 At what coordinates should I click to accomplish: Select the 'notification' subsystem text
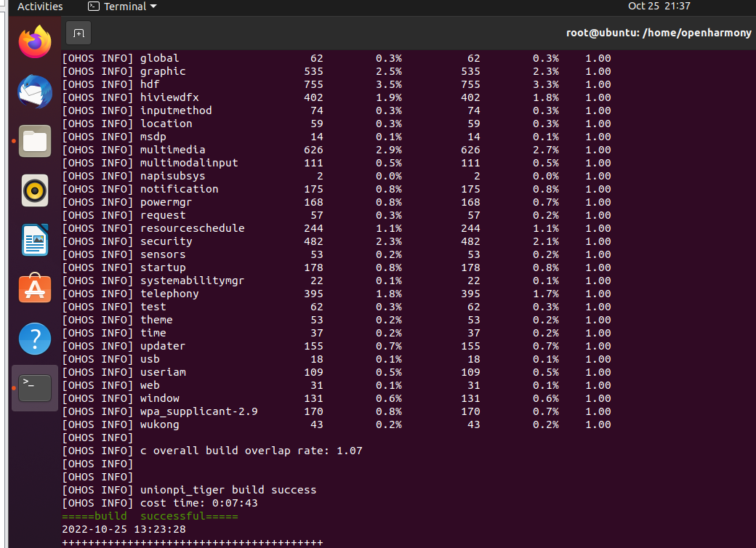[180, 189]
